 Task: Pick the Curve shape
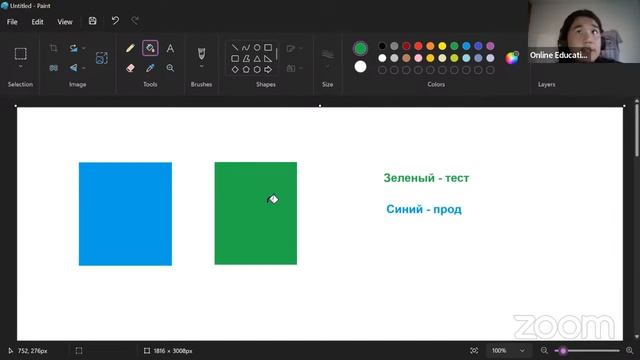coord(246,48)
